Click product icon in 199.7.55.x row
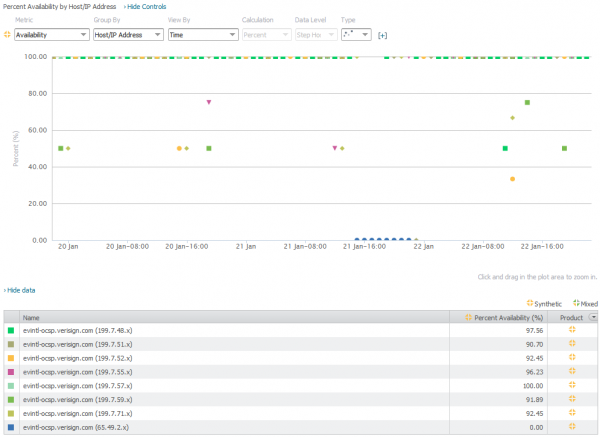600x437 pixels. click(572, 371)
